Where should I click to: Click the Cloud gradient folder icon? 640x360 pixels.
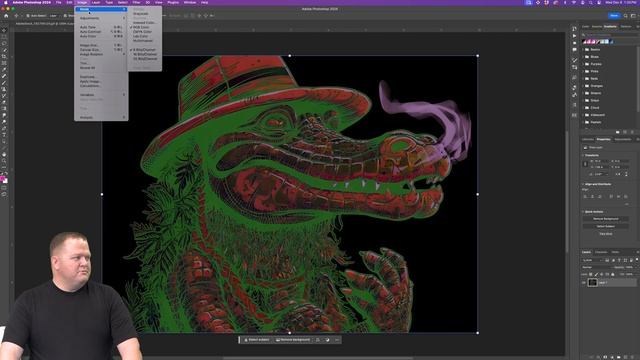(587, 108)
